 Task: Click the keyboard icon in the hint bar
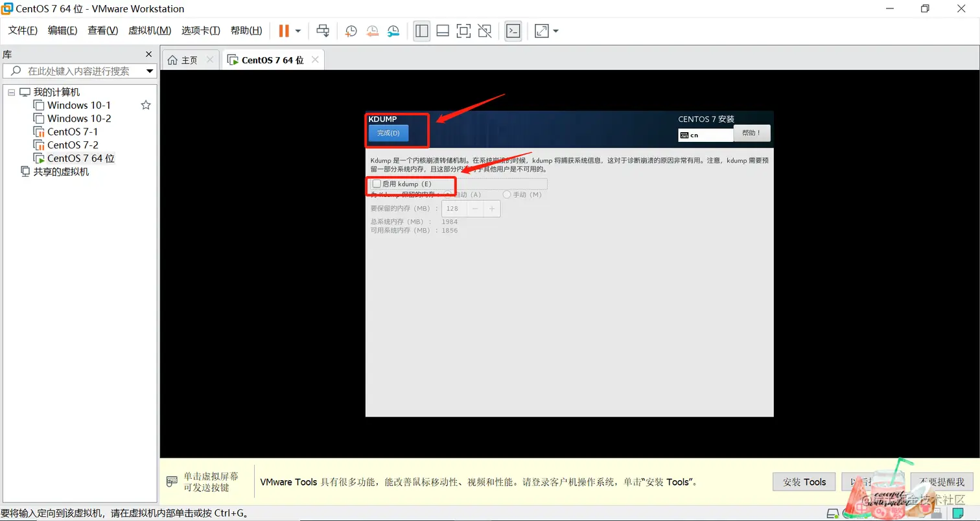[172, 481]
